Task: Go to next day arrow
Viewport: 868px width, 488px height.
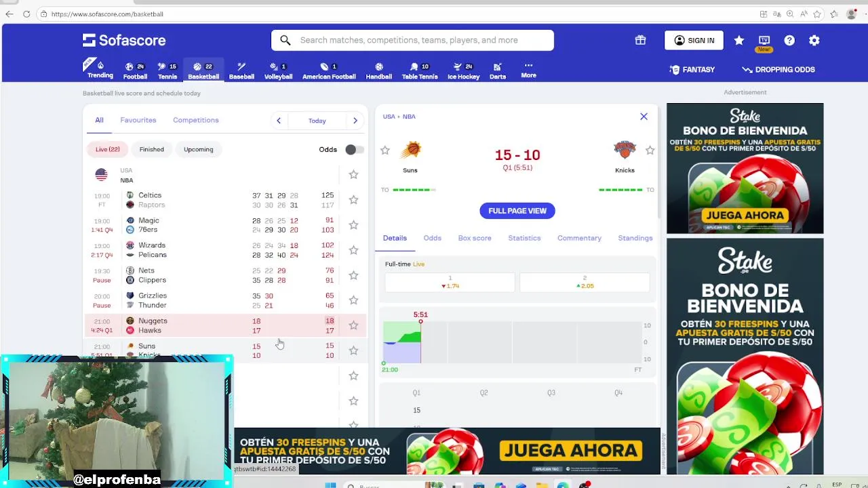Action: (355, 121)
